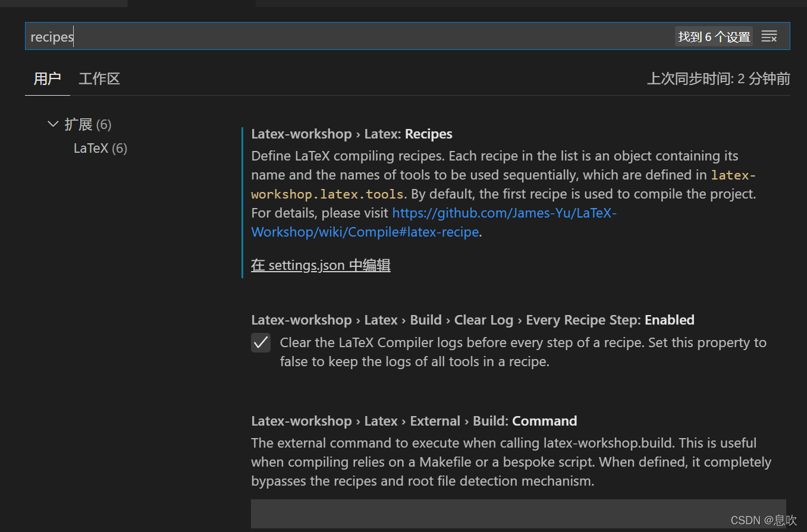807x532 pixels.
Task: Click the External Build Command text field
Action: tap(519, 514)
